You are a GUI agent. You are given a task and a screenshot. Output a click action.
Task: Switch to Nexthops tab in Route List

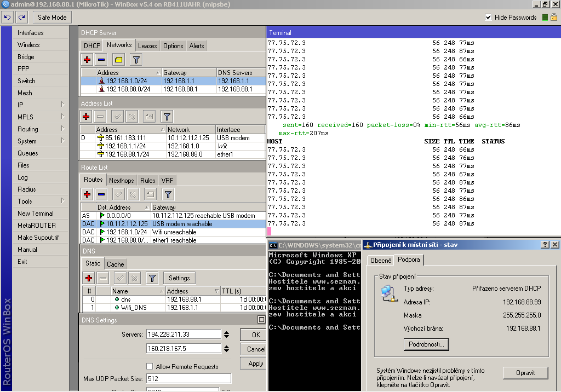[x=122, y=181]
